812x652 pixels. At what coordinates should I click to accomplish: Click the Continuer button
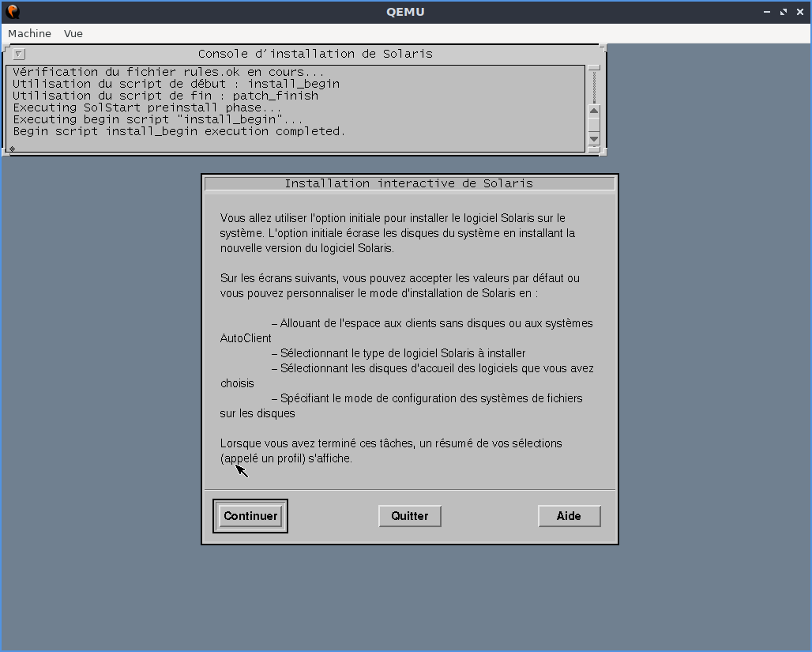(x=250, y=516)
